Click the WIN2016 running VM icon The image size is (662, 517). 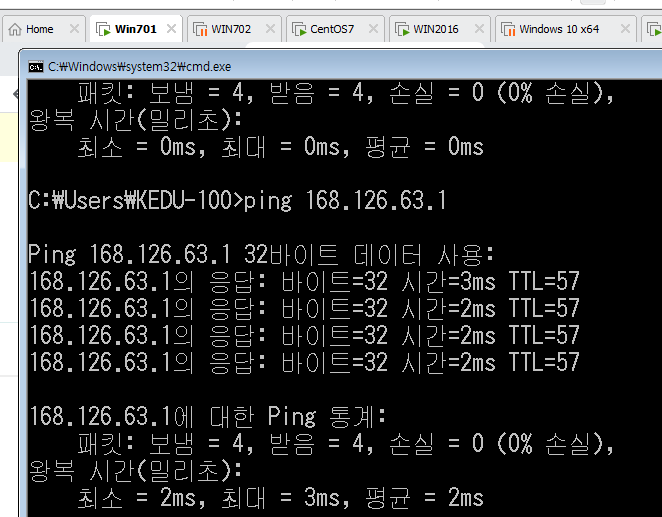click(402, 30)
